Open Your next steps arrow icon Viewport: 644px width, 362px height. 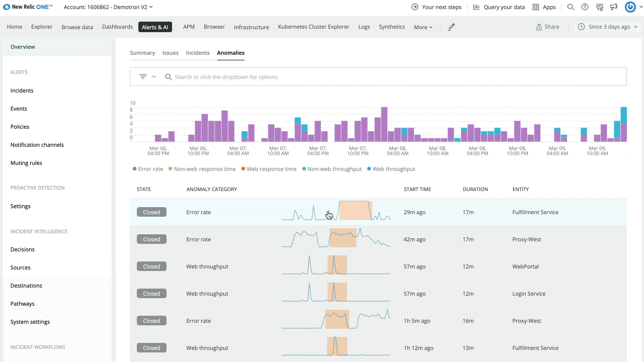click(x=415, y=7)
